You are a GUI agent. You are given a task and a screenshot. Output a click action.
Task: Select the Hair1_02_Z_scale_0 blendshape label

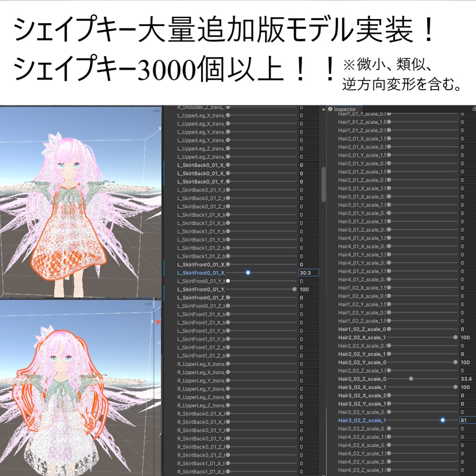point(363,329)
